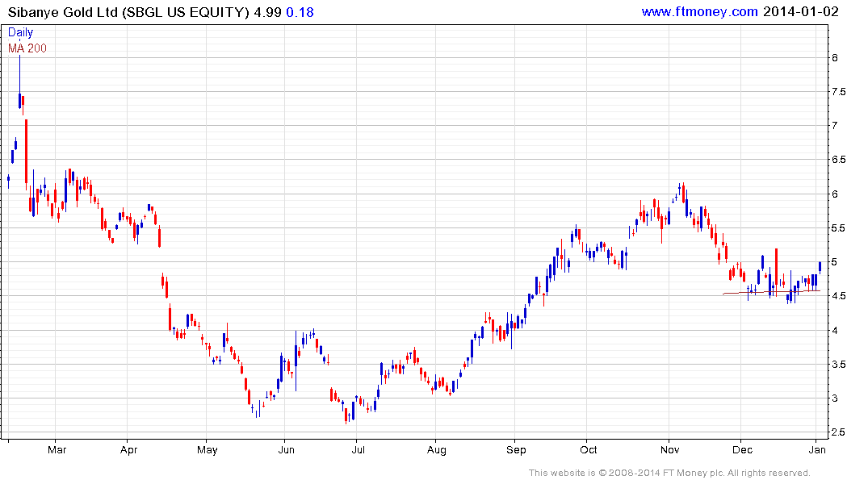Click the price axis label 6

pyautogui.click(x=835, y=194)
